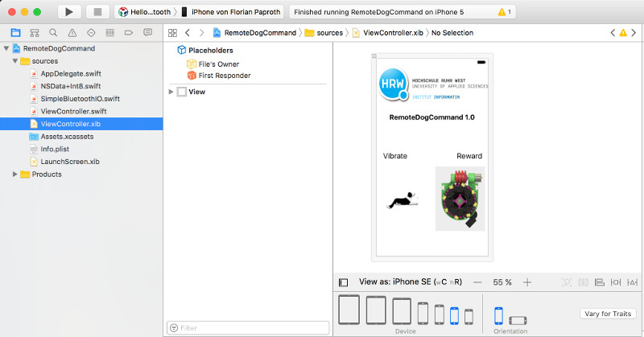Select the largest iPad device
This screenshot has width=644, height=337.
click(349, 310)
